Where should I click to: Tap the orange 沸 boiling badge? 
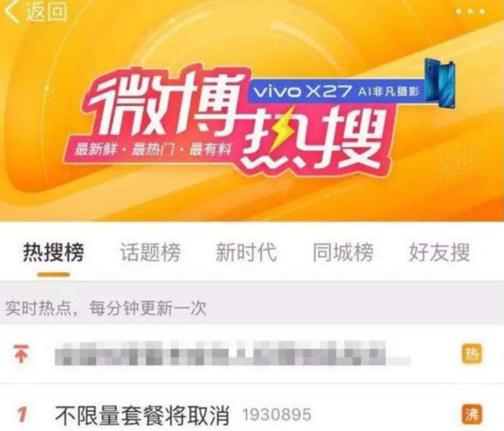pos(472,414)
